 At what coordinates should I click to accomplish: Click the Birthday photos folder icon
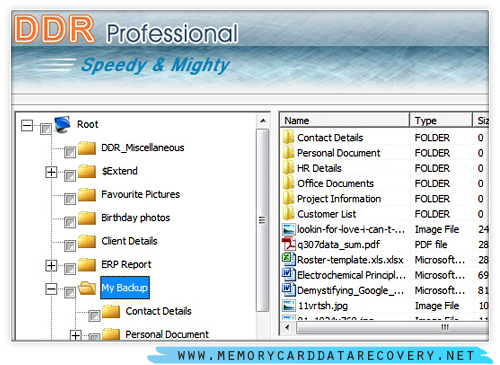tap(87, 218)
